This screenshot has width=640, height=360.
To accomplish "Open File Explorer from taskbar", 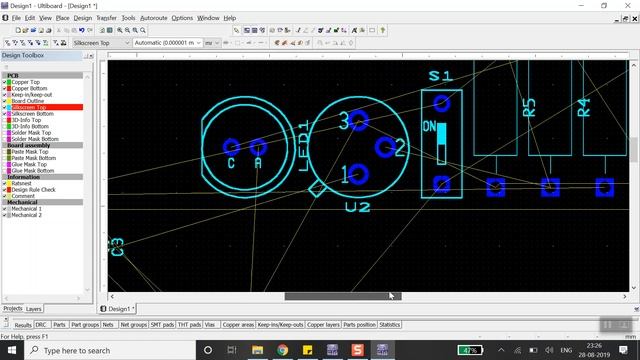I will pyautogui.click(x=258, y=350).
